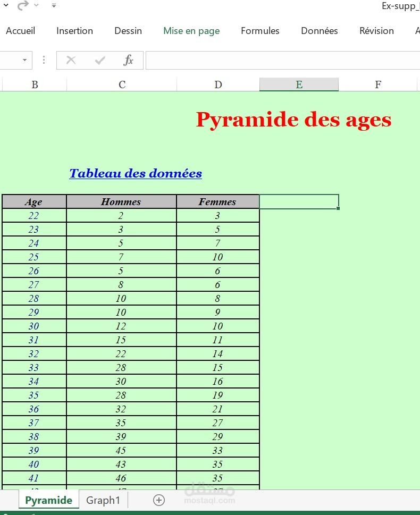
Task: Select Hommes value 30 for age 34
Action: tap(121, 381)
